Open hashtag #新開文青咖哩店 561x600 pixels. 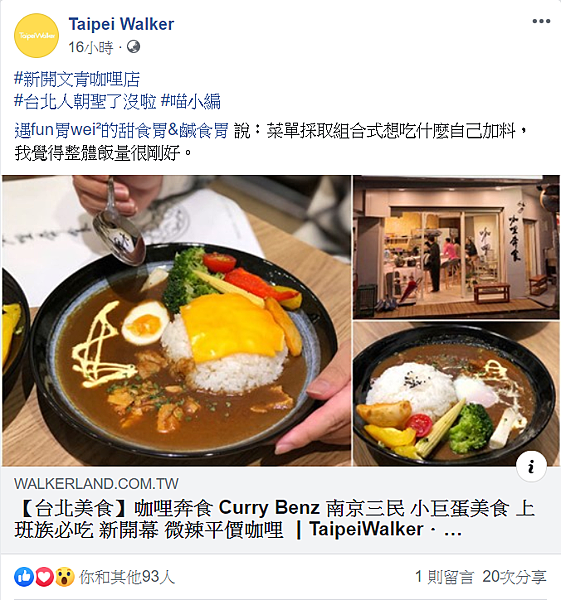(x=77, y=80)
